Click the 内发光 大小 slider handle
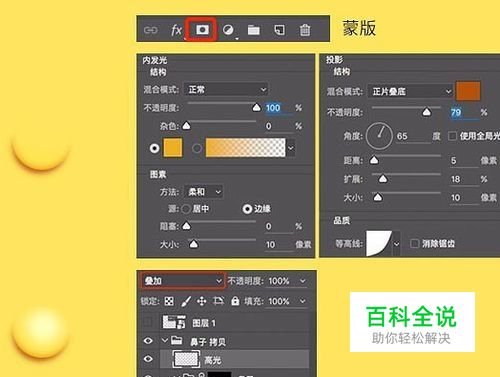500x377 pixels. point(194,244)
